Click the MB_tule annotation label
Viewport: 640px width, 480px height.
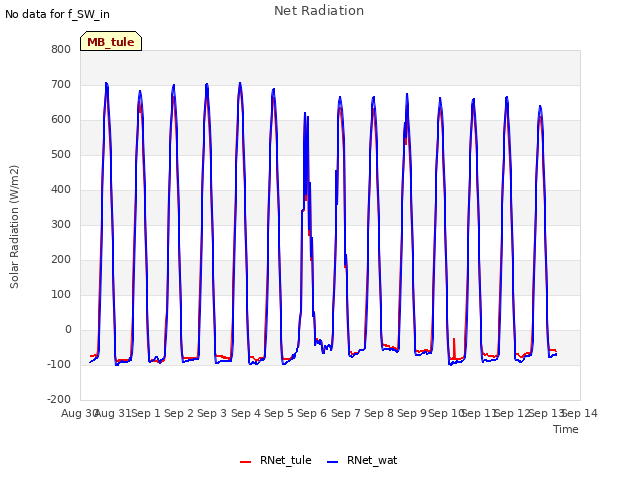click(x=111, y=41)
